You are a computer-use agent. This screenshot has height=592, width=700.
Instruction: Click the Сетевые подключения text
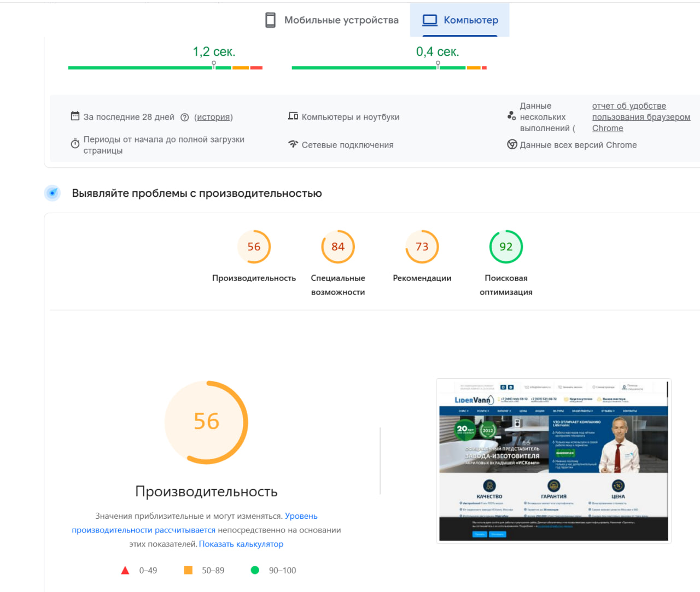tap(348, 145)
